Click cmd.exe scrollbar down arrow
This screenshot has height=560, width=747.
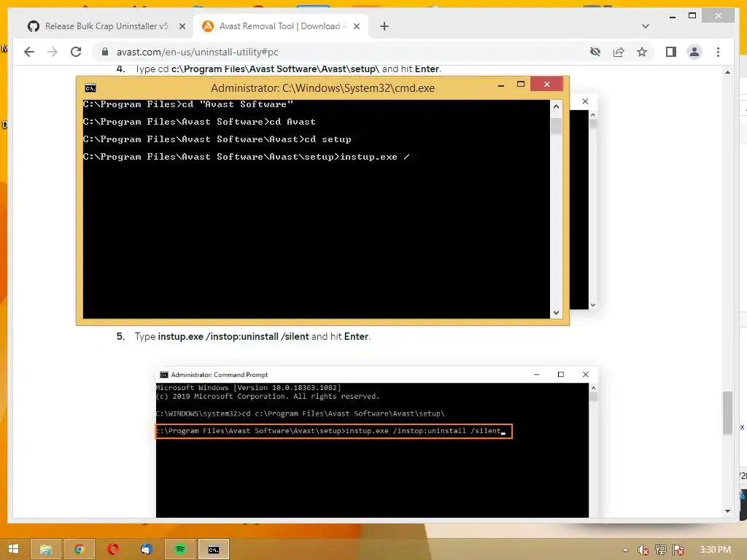556,313
